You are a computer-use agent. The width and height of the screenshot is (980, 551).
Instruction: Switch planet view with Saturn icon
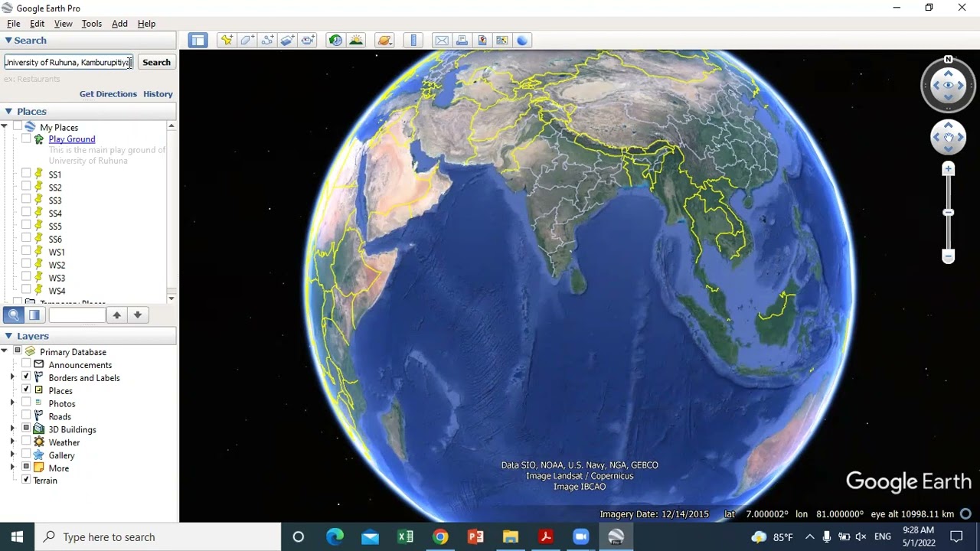(x=384, y=41)
